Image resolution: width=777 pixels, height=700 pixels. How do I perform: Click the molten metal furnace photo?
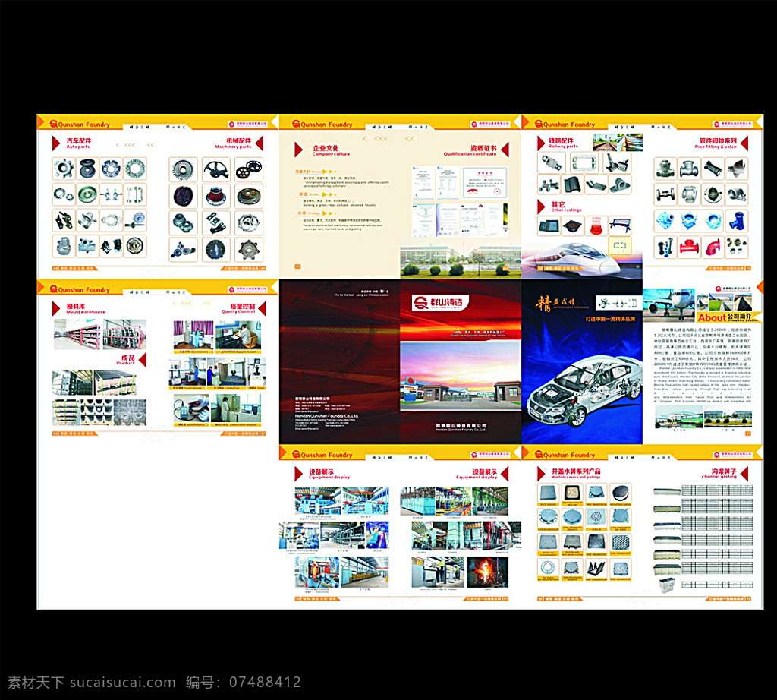point(488,572)
